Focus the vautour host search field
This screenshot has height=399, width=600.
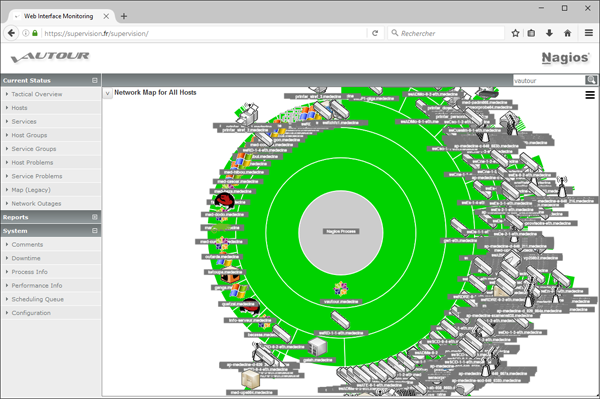pyautogui.click(x=548, y=80)
